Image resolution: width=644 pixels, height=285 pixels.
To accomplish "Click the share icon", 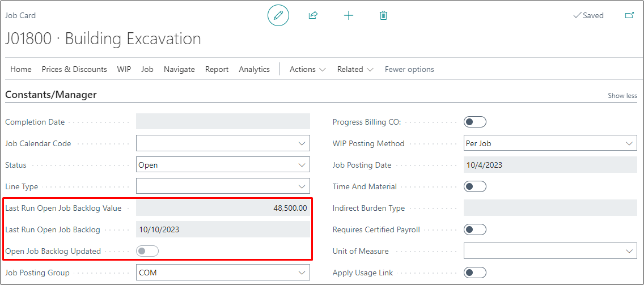I will pyautogui.click(x=313, y=15).
